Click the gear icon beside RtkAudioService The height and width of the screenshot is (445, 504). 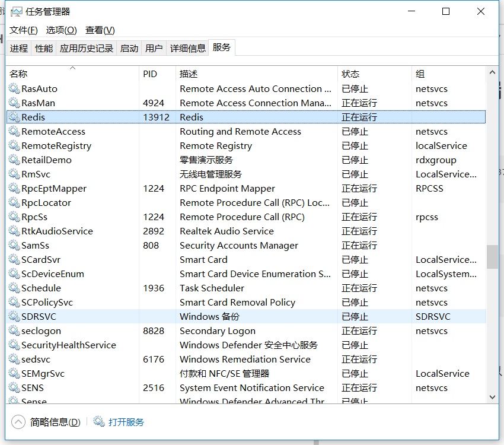14,231
